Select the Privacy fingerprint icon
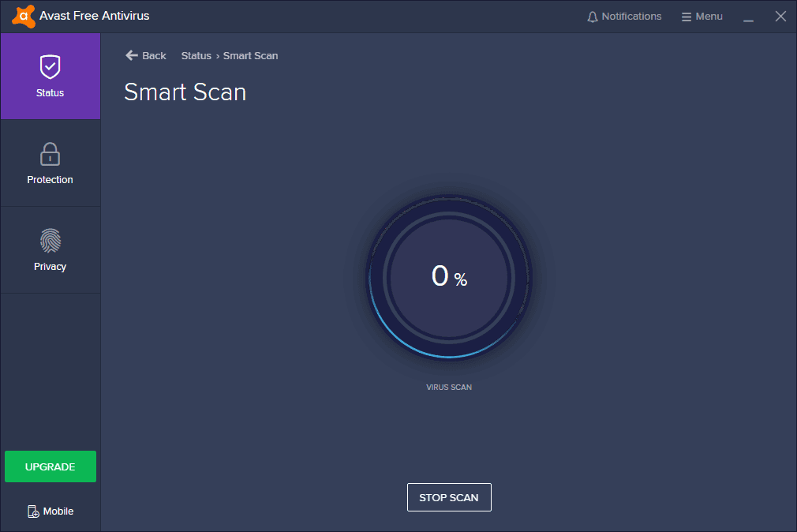 (50, 241)
